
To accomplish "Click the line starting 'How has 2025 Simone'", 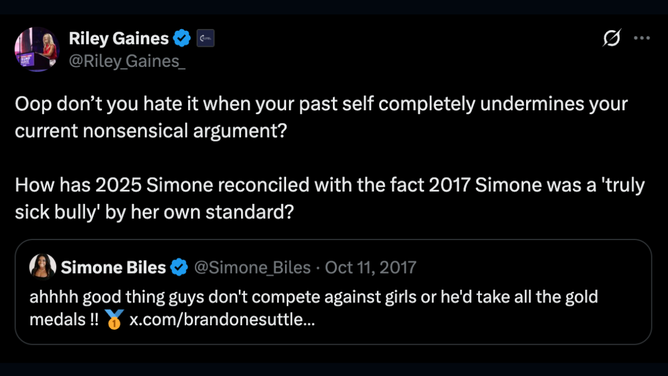I will 330,185.
